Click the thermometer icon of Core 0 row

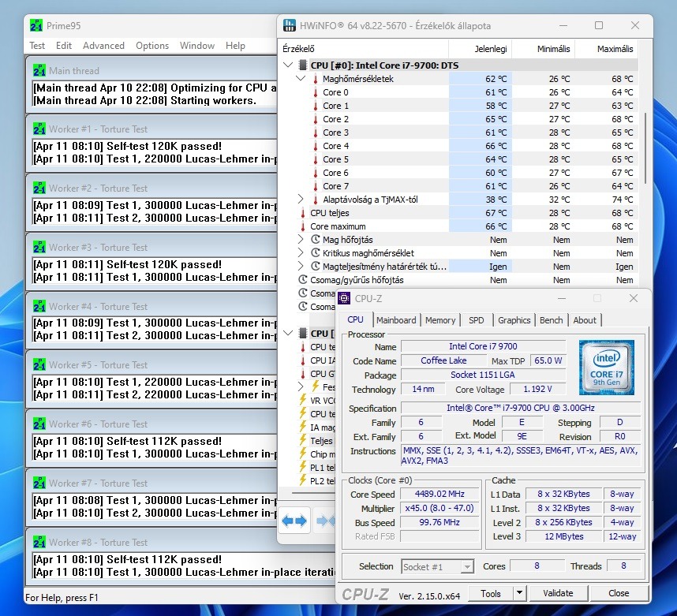pyautogui.click(x=315, y=92)
